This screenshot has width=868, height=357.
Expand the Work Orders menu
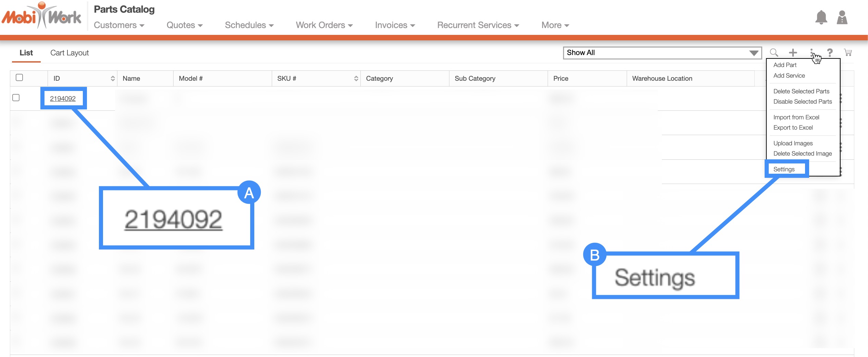click(x=324, y=25)
